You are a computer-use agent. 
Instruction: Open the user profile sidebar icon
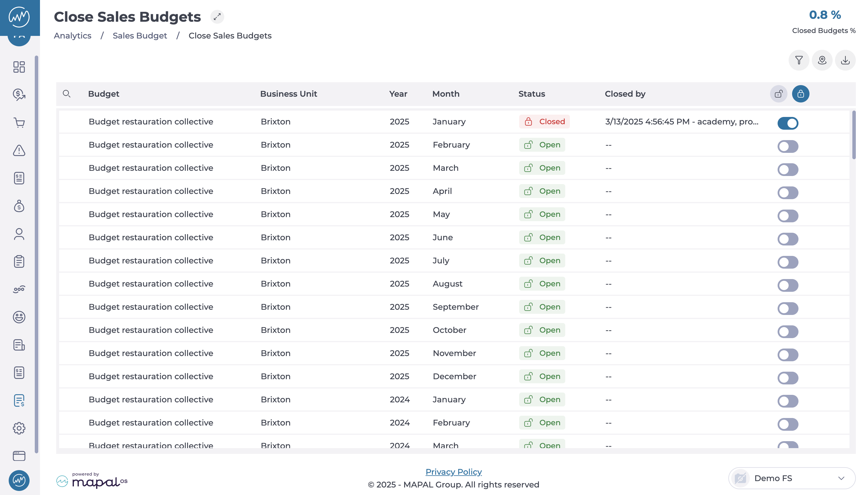point(19,234)
